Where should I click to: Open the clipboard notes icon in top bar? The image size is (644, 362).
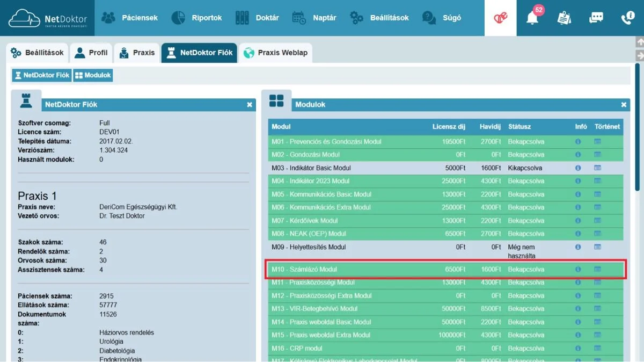click(x=564, y=18)
